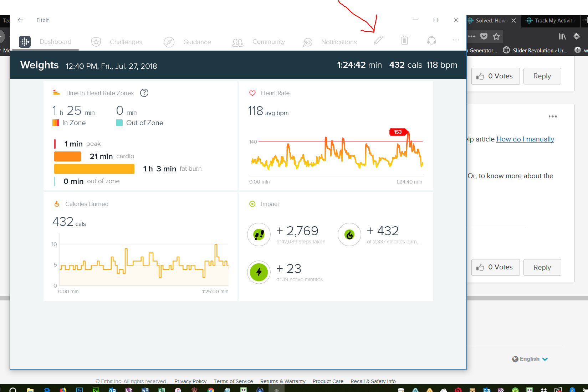Delete this exercise with trash icon
The image size is (588, 392).
coord(404,40)
